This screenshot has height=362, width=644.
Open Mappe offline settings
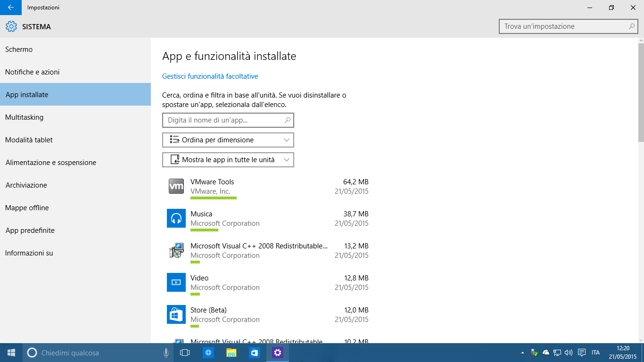[x=75, y=208]
